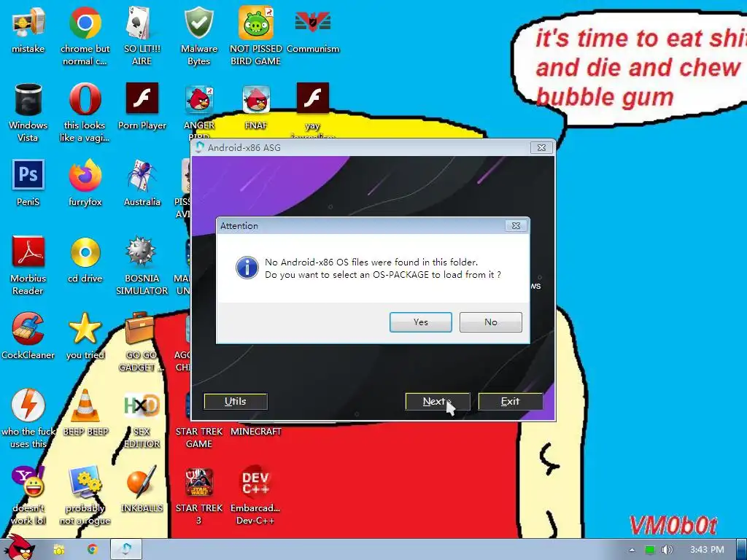Image resolution: width=747 pixels, height=560 pixels.
Task: Click the Exit button
Action: click(x=510, y=402)
